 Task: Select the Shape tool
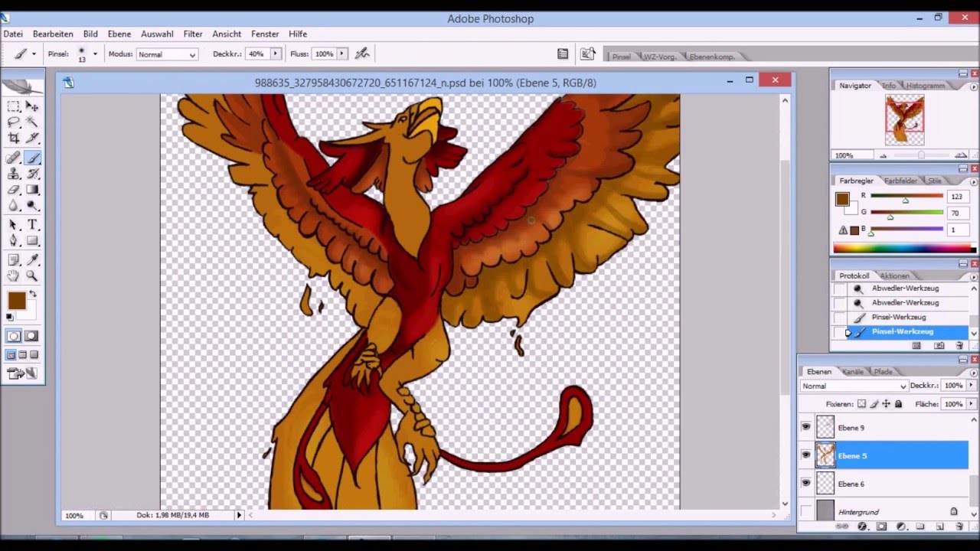click(32, 241)
